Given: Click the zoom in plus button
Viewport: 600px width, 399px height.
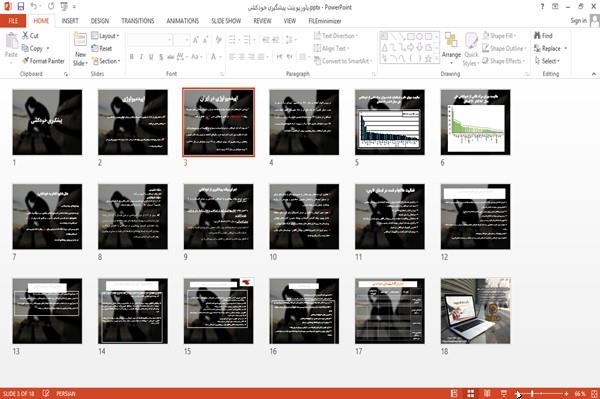Looking at the screenshot, I should pos(566,393).
